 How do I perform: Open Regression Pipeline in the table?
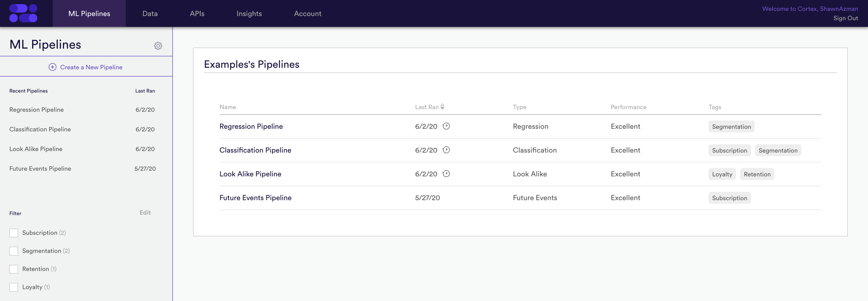click(251, 126)
